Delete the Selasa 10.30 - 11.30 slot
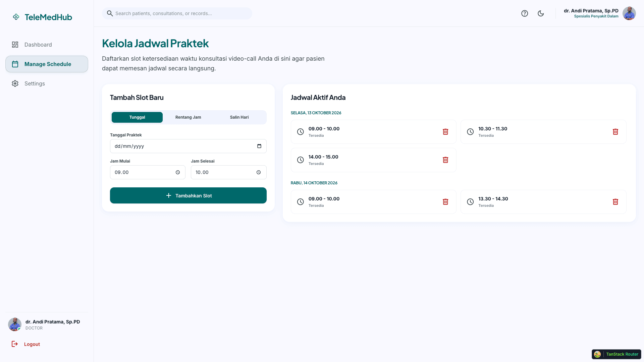Image resolution: width=644 pixels, height=362 pixels. pyautogui.click(x=615, y=132)
